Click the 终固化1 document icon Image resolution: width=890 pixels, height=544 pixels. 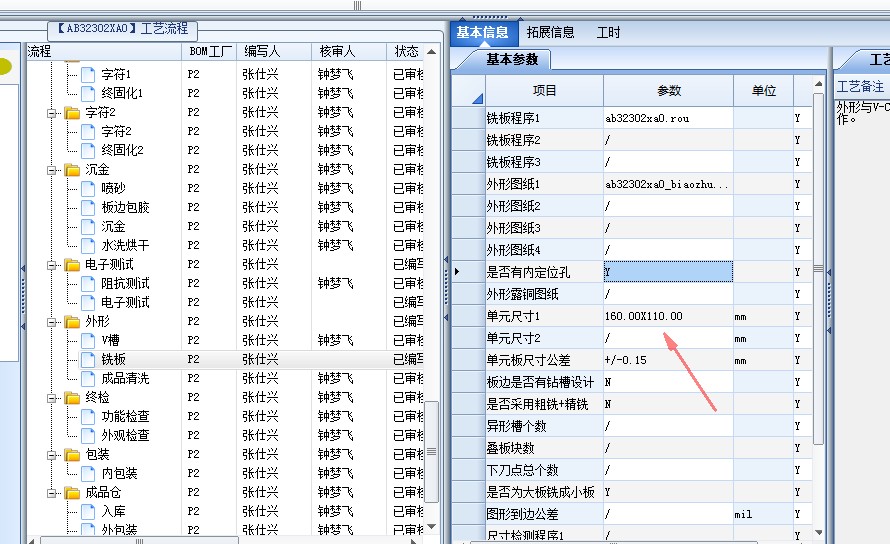[87, 93]
